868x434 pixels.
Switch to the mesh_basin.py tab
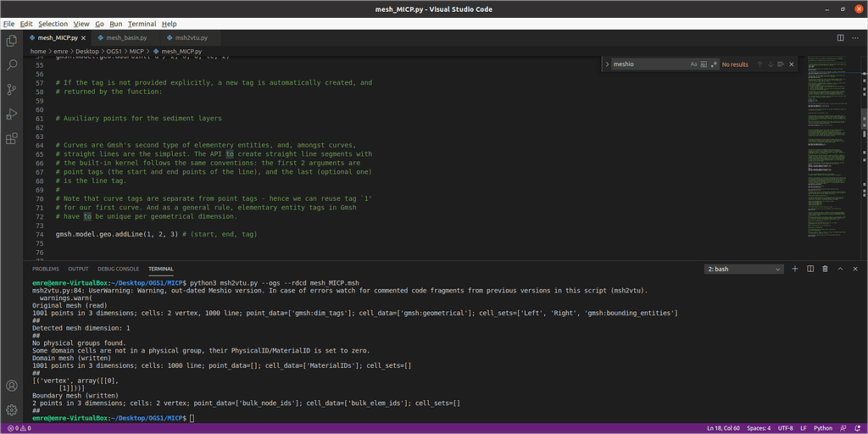[x=126, y=38]
